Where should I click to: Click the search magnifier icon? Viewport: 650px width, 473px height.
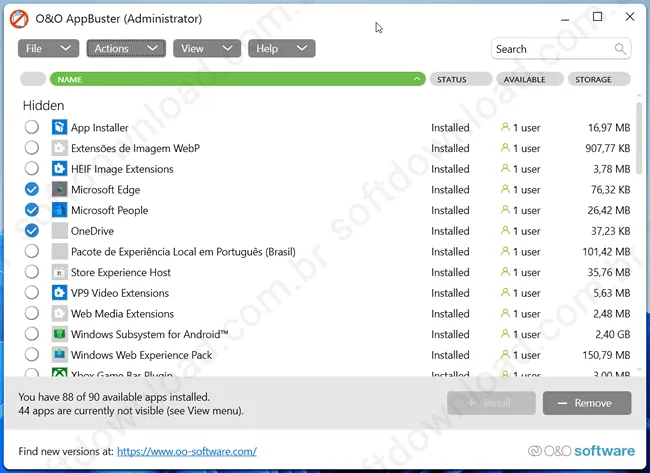[620, 49]
